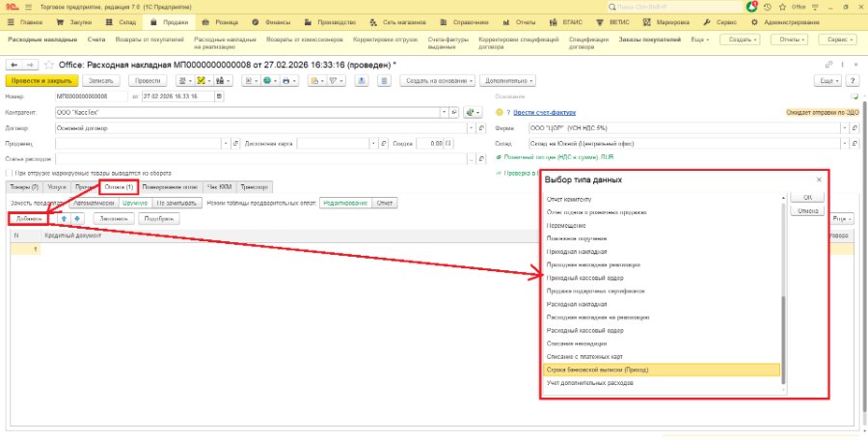Expand the Контрагент dropdown arrow
Viewport: 868px width, 441px height.
pos(445,112)
